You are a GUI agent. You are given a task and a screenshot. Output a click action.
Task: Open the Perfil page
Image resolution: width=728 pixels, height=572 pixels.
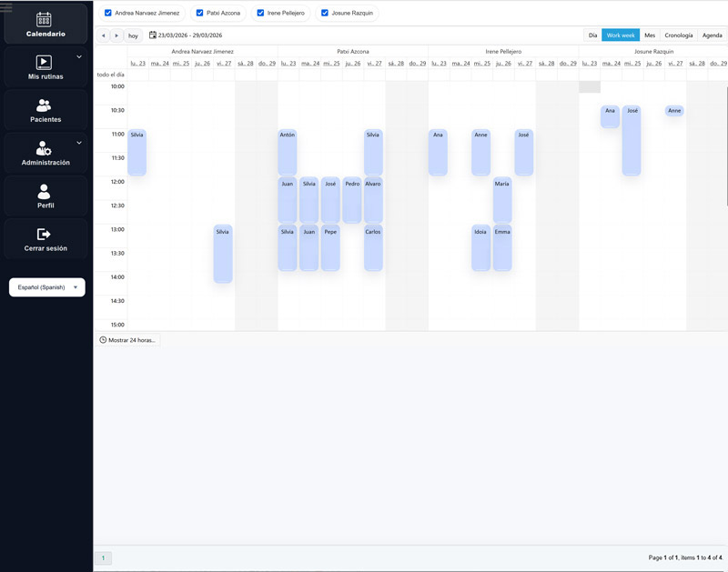click(x=45, y=196)
